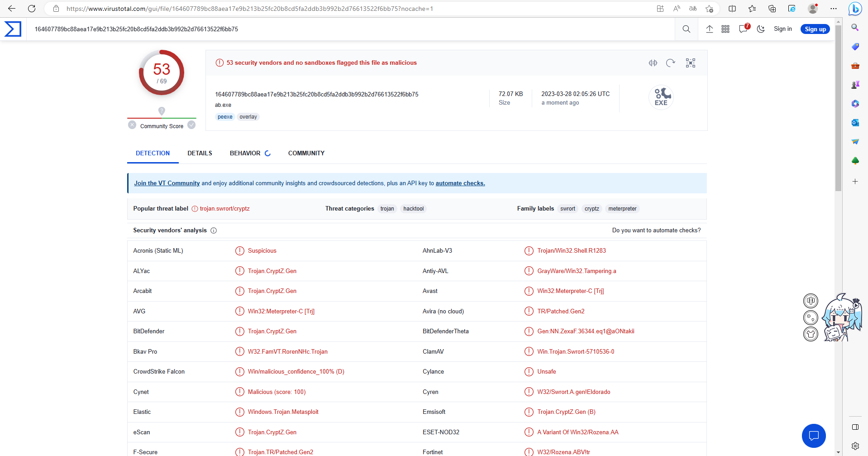Click the Sign in link

point(782,29)
